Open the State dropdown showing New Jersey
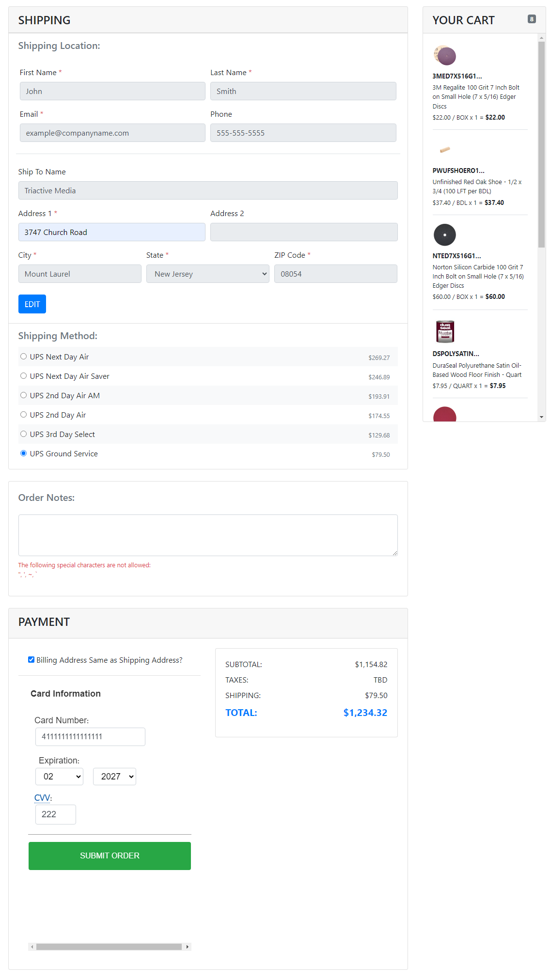 (208, 274)
